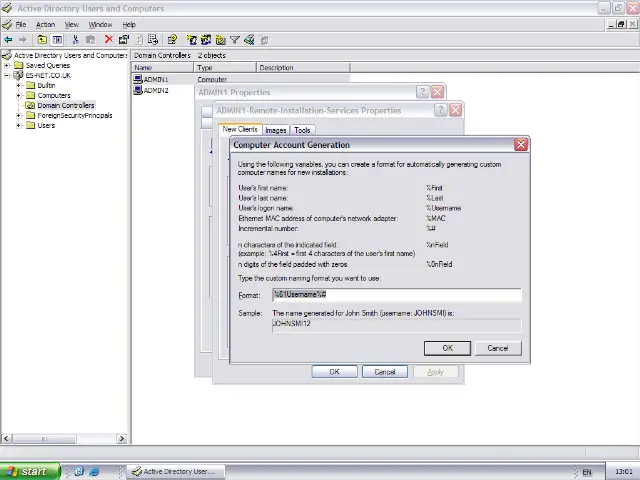Click the ADMIN1 computer icon in list
This screenshot has width=640, height=480.
[x=138, y=79]
